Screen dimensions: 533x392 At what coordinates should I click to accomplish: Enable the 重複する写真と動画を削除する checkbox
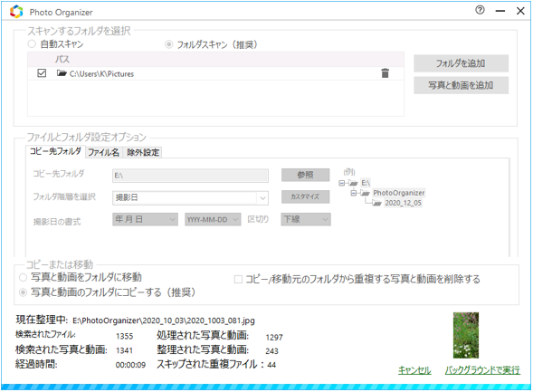pyautogui.click(x=238, y=280)
